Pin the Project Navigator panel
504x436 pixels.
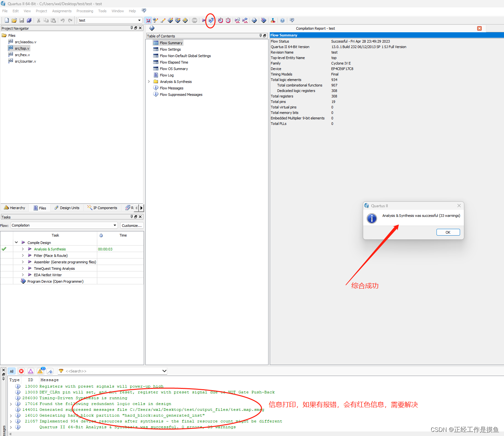tap(131, 28)
